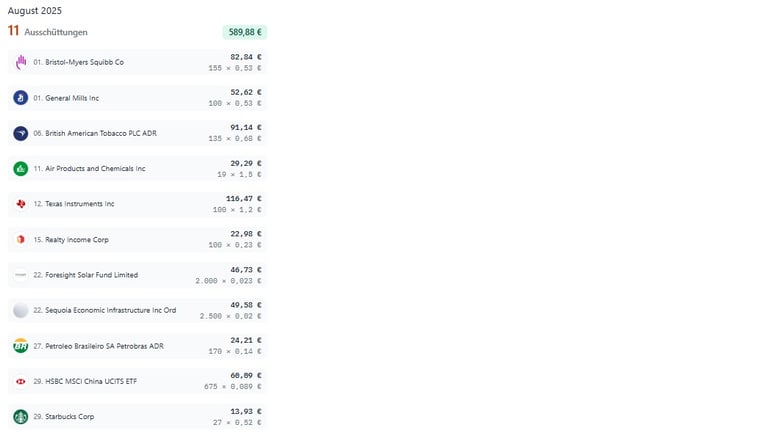Open HSBC MSCI China UCITS ETF entry

[93, 382]
